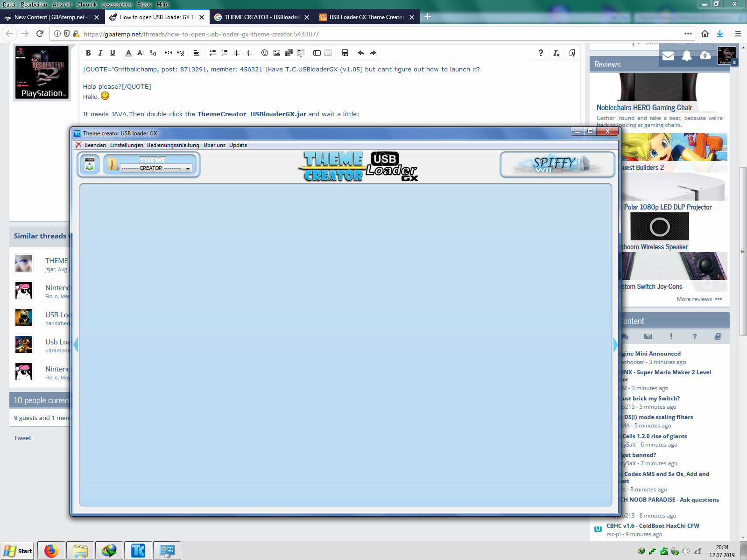Insert an unordered bullet list
The width and height of the screenshot is (747, 560).
[212, 53]
